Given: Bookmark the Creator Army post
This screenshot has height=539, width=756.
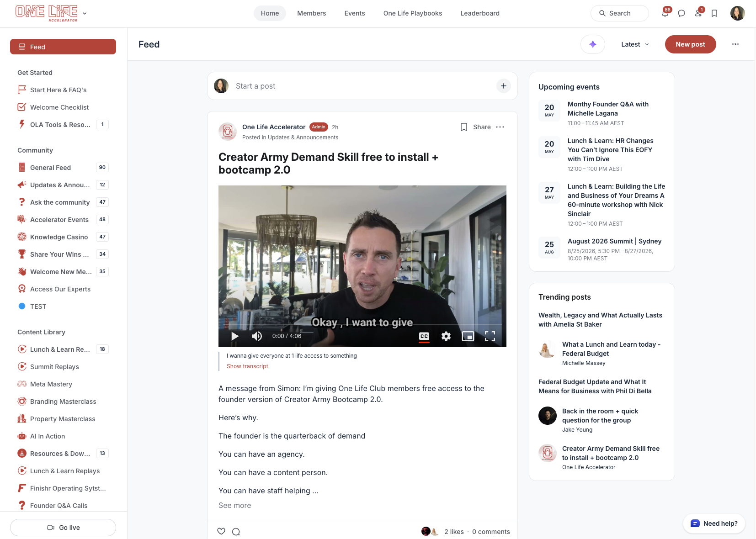Looking at the screenshot, I should coord(464,127).
